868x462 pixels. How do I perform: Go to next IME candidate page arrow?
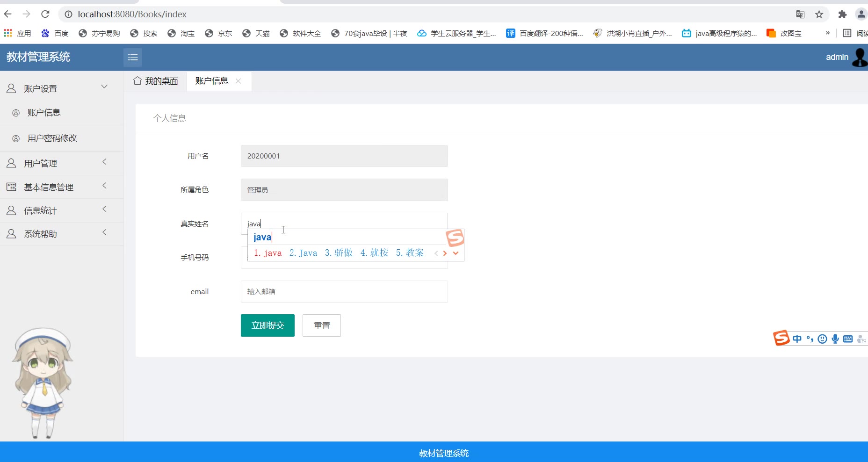[x=445, y=253]
